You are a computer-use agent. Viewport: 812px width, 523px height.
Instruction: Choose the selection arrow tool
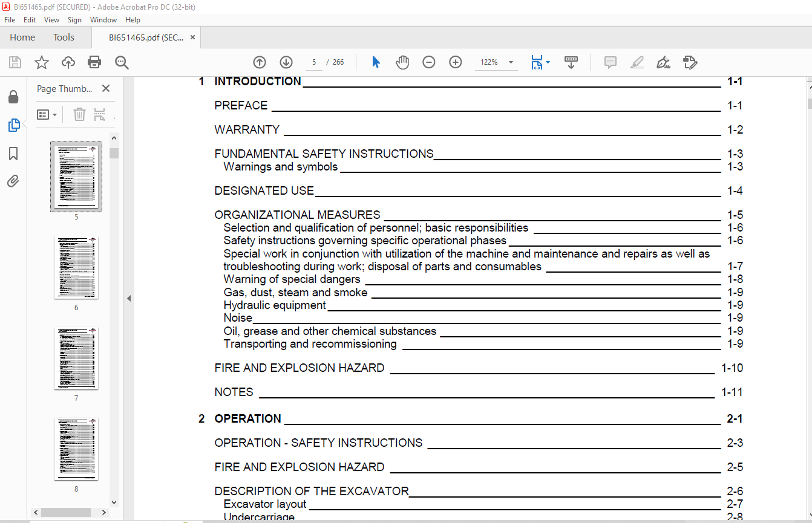pyautogui.click(x=376, y=62)
